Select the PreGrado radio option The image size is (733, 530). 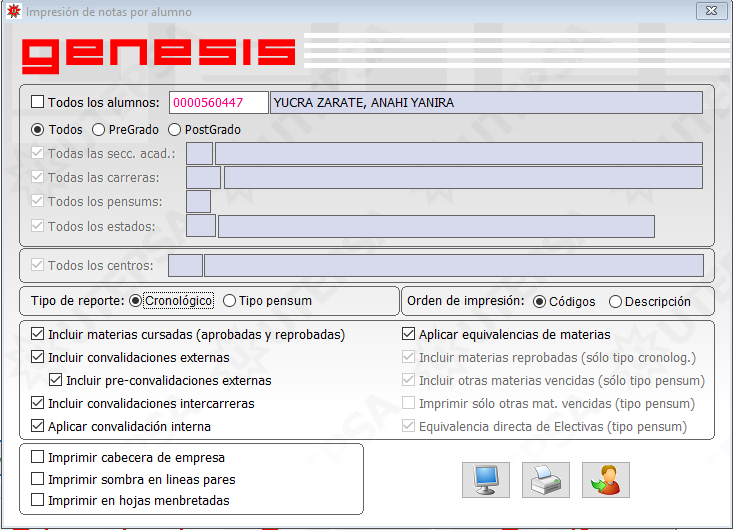[x=98, y=129]
